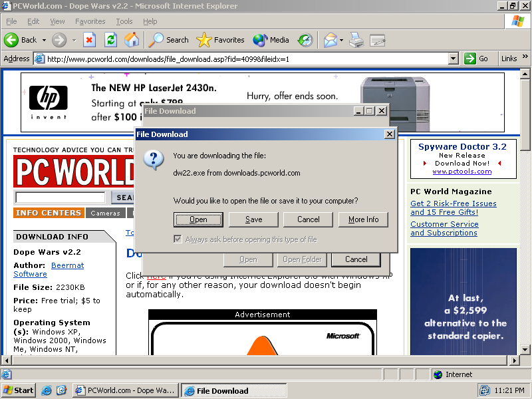Open the View menu
This screenshot has width=532, height=399.
pyautogui.click(x=57, y=21)
